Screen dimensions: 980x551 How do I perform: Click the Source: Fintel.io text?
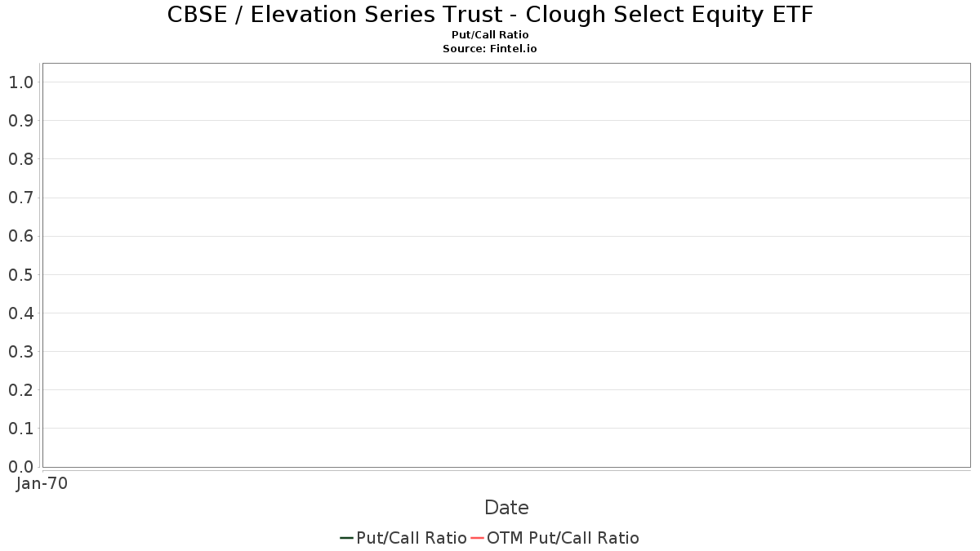coord(490,49)
